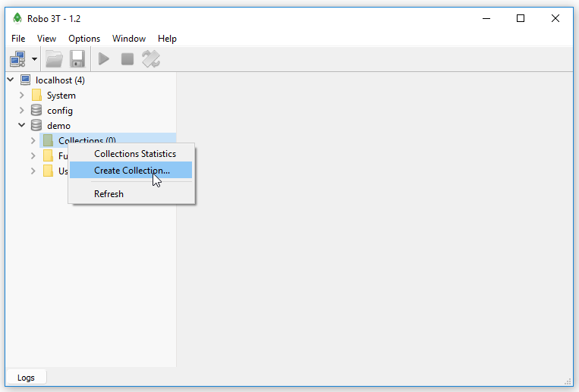
Task: Click the Robo 3T rocket logo icon
Action: [x=17, y=18]
